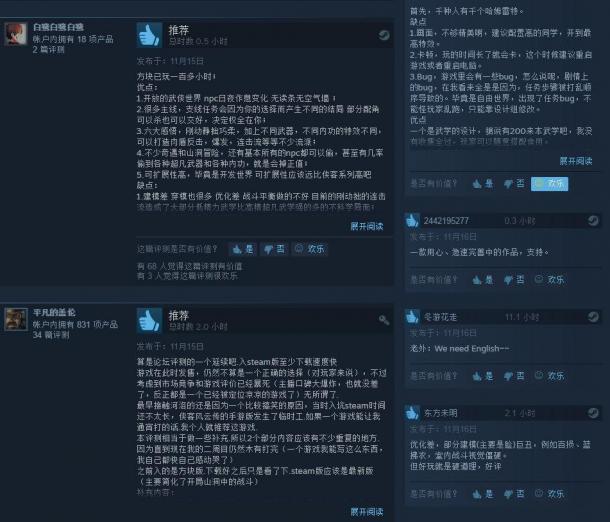610x522 pixels.
Task: Expand first review with 展开阅读
Action: point(367,226)
